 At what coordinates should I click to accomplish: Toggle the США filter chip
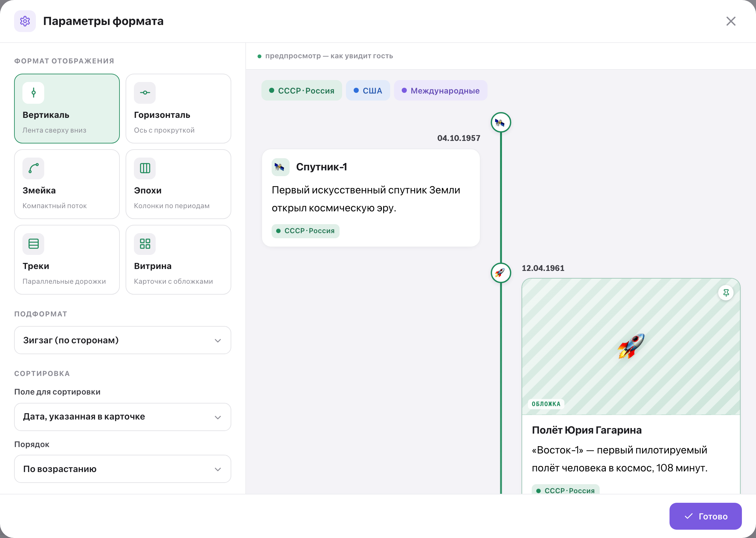(x=368, y=90)
